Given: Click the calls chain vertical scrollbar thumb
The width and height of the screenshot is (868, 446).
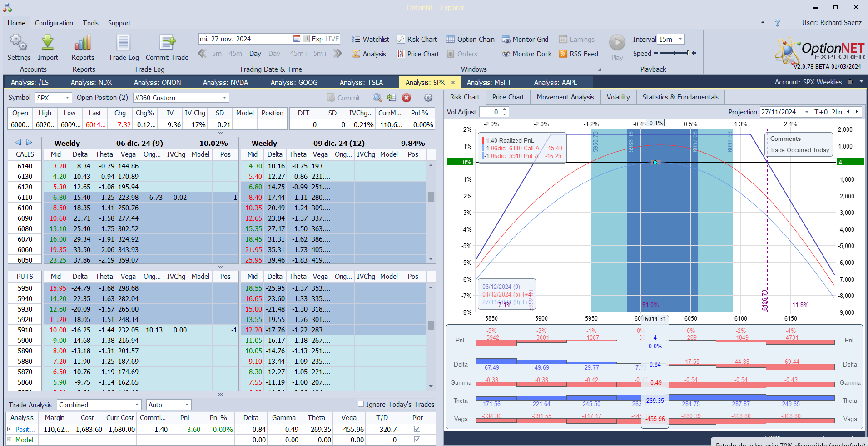Looking at the screenshot, I should click(x=431, y=197).
